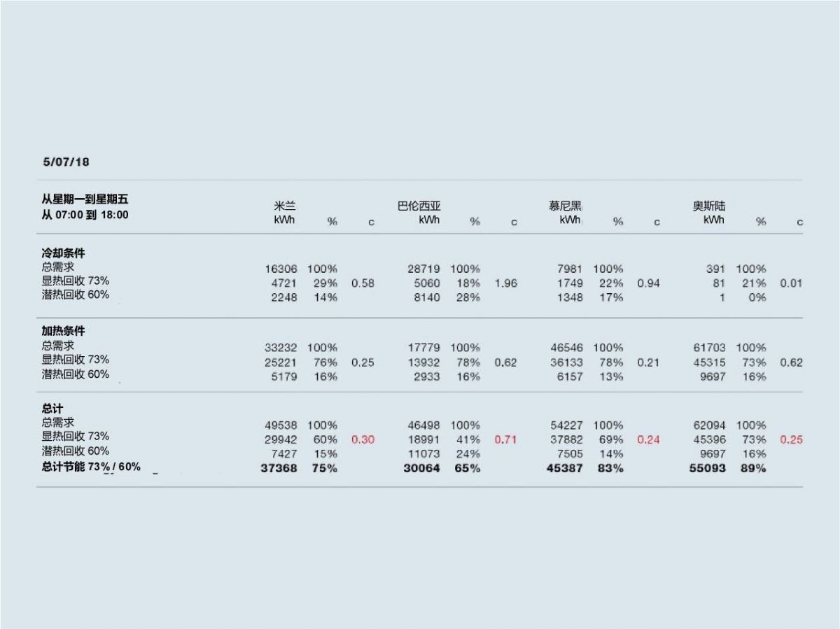Screen dimensions: 840x629
Task: Click the cooling demand value 28719
Action: pyautogui.click(x=424, y=269)
